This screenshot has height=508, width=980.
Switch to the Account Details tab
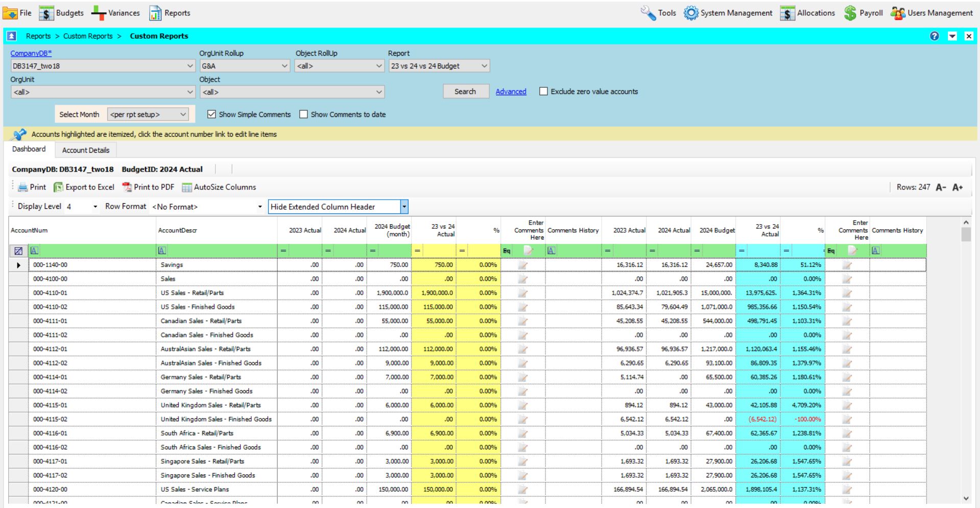tap(86, 150)
